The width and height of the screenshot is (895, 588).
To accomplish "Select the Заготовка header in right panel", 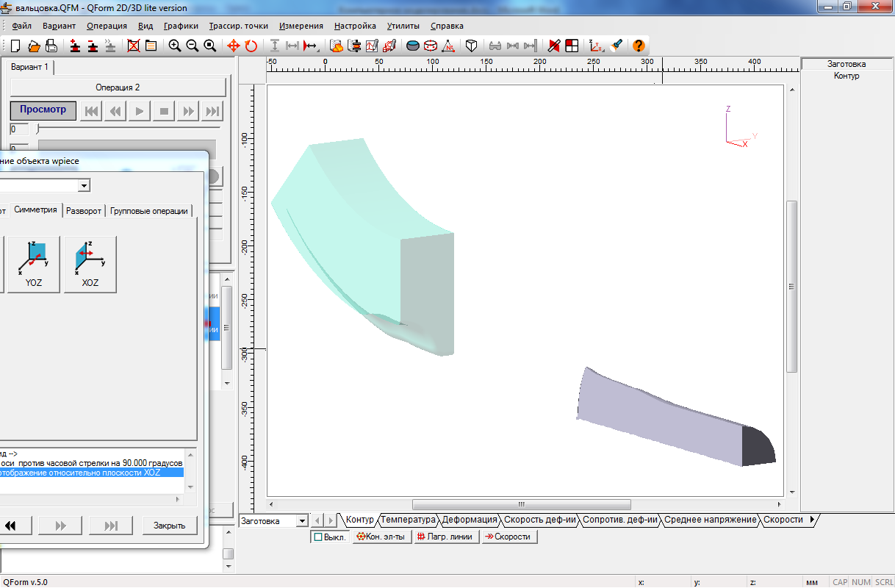I will [x=847, y=64].
